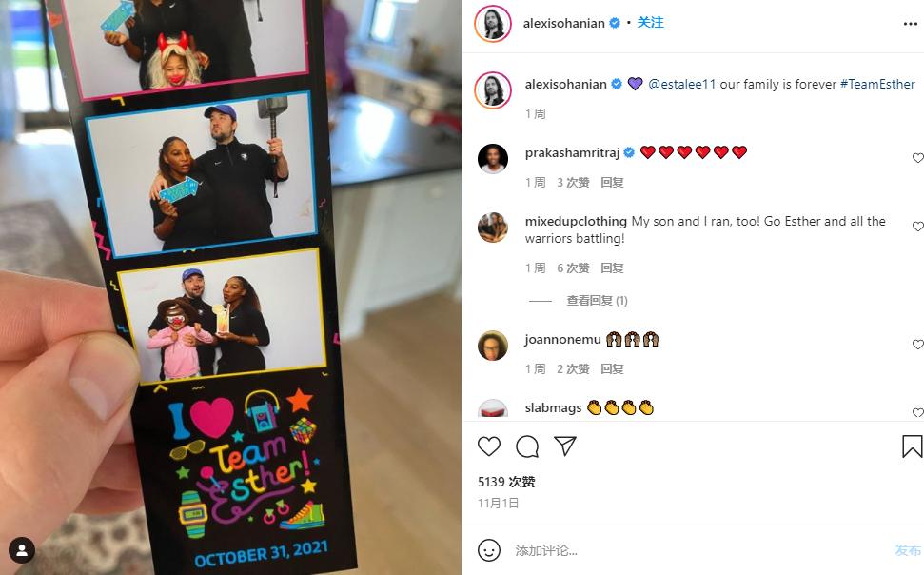
Task: Share post via paper plane icon
Action: coord(565,446)
